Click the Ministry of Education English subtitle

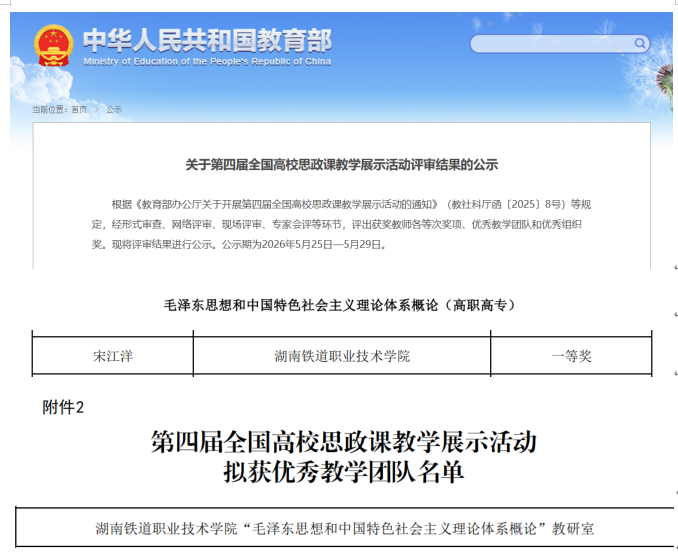tap(207, 61)
